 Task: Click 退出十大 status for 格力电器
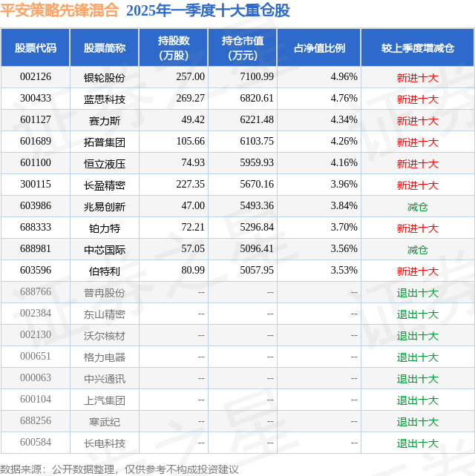pyautogui.click(x=418, y=358)
